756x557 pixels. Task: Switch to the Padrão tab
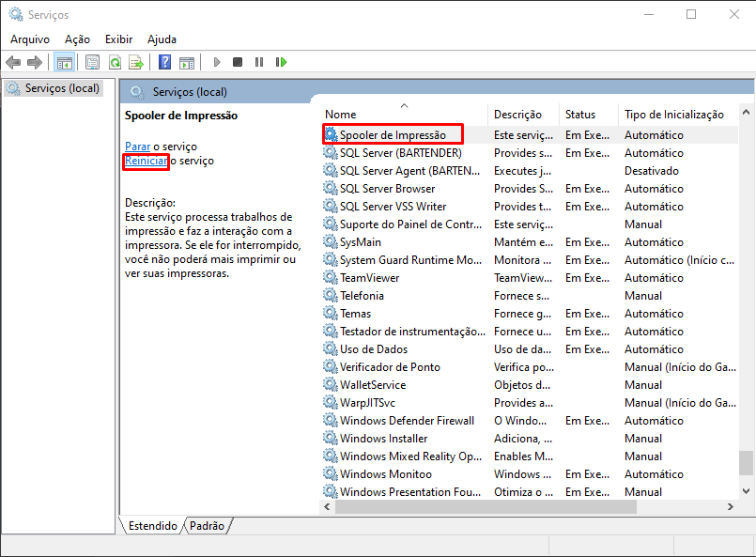pyautogui.click(x=207, y=526)
